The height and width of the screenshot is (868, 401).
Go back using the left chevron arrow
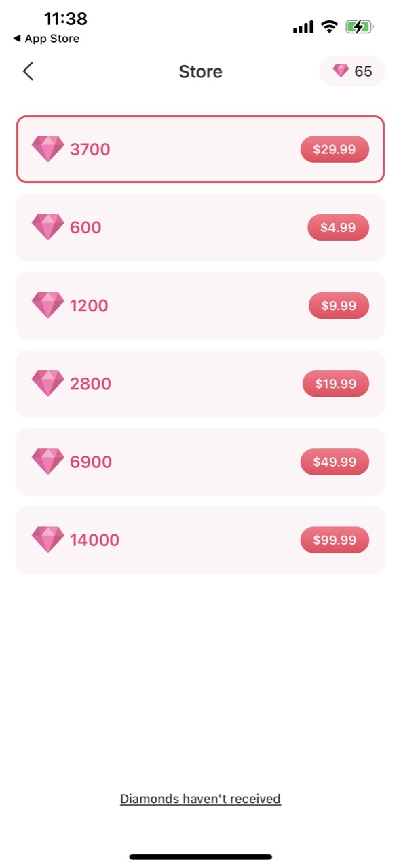point(28,71)
